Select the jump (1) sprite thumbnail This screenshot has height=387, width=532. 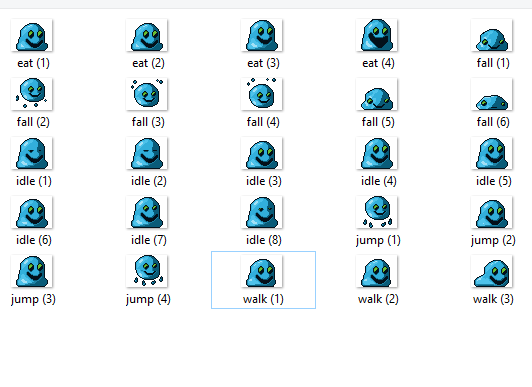pyautogui.click(x=377, y=212)
